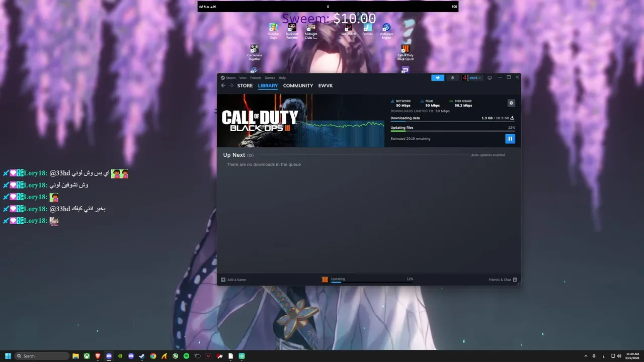Open Wallpaper Engine desktop shortcut

[x=386, y=31]
